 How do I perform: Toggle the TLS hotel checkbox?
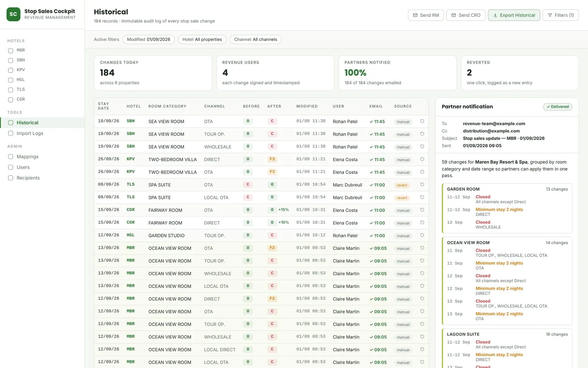point(11,90)
